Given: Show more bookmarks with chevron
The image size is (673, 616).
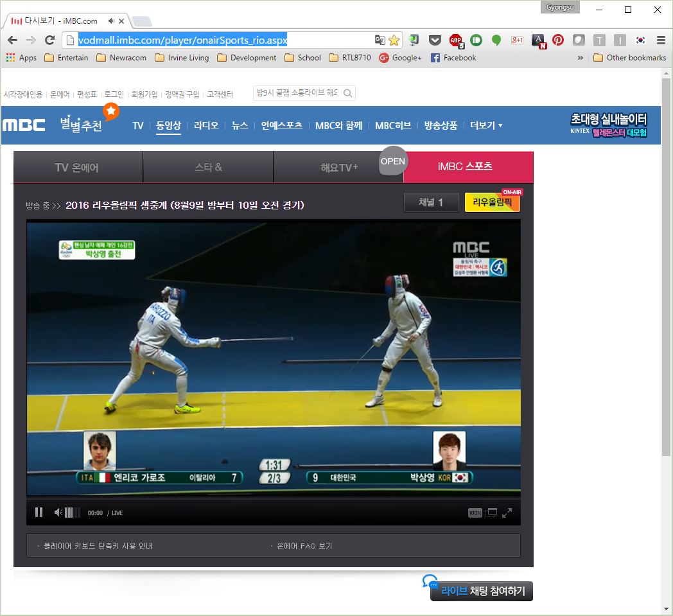Looking at the screenshot, I should pos(581,58).
